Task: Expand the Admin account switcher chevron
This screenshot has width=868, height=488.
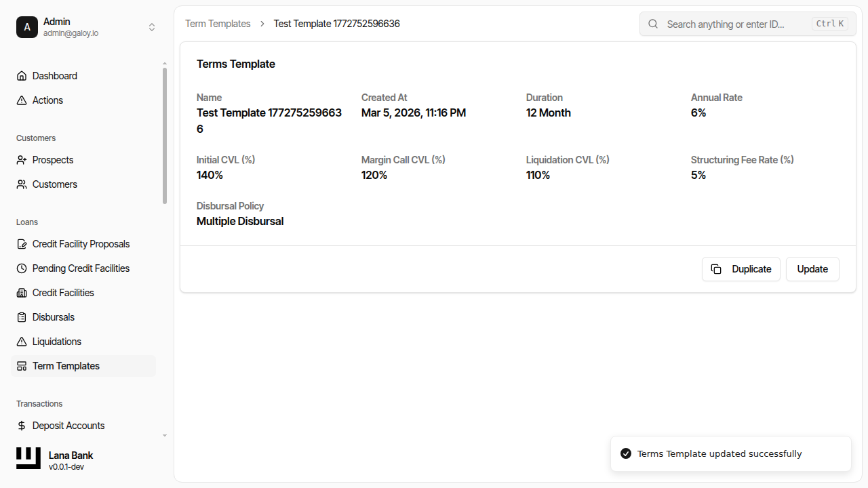Action: 152,27
